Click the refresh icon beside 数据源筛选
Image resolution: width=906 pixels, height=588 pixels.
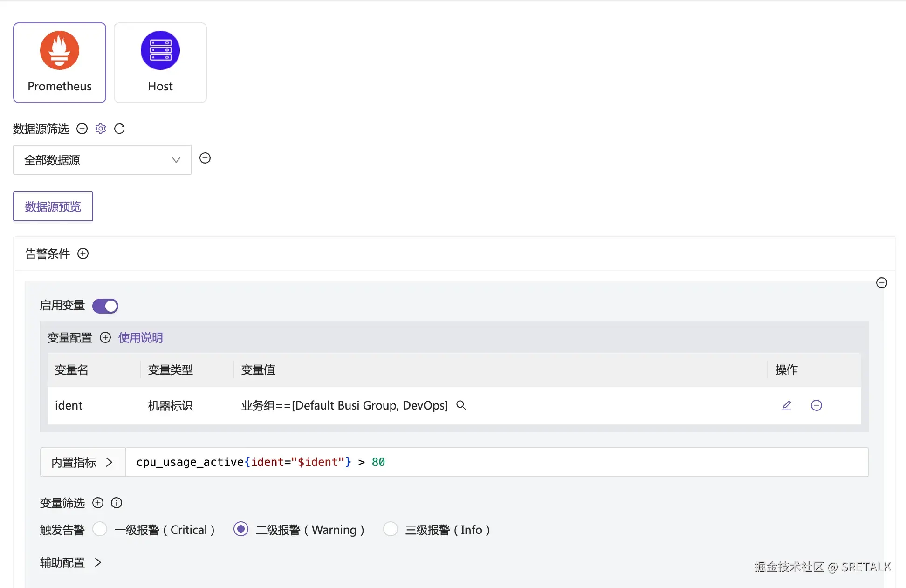[119, 129]
